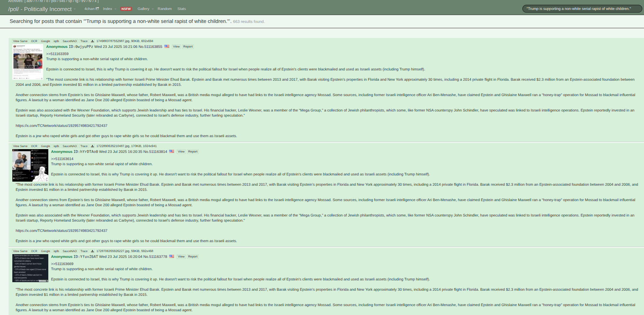Click Trace for post No.511163778 image
Screen dimensions: 644x315
(84, 251)
